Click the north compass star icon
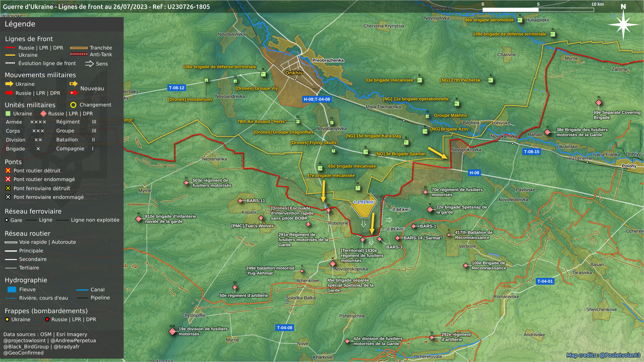This screenshot has width=644, height=362. (x=623, y=25)
